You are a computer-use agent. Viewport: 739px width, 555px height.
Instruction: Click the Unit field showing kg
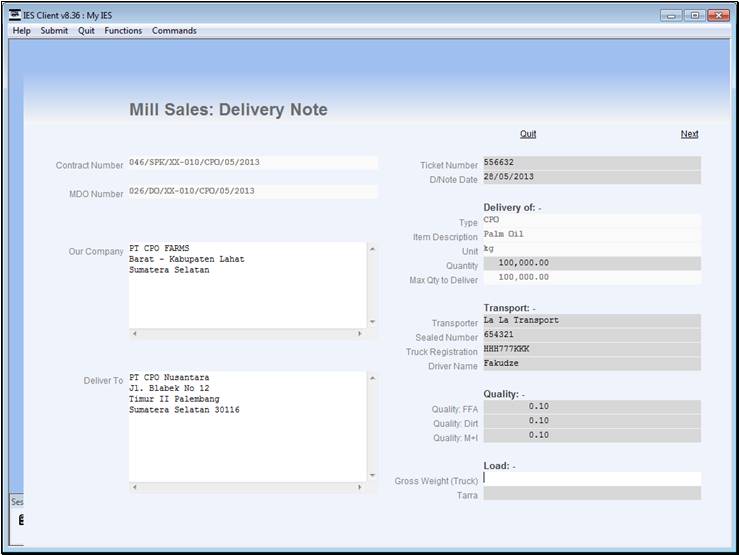(x=592, y=249)
